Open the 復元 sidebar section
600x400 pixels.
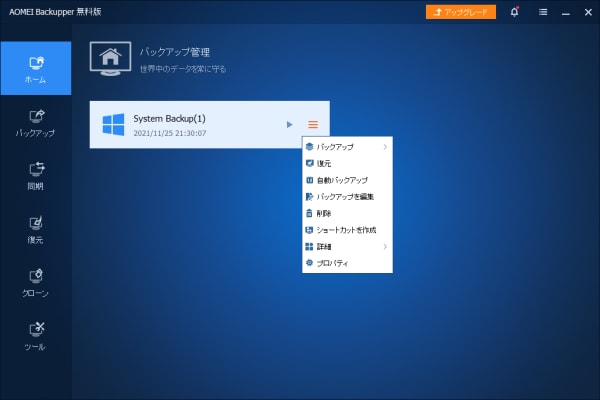36,230
